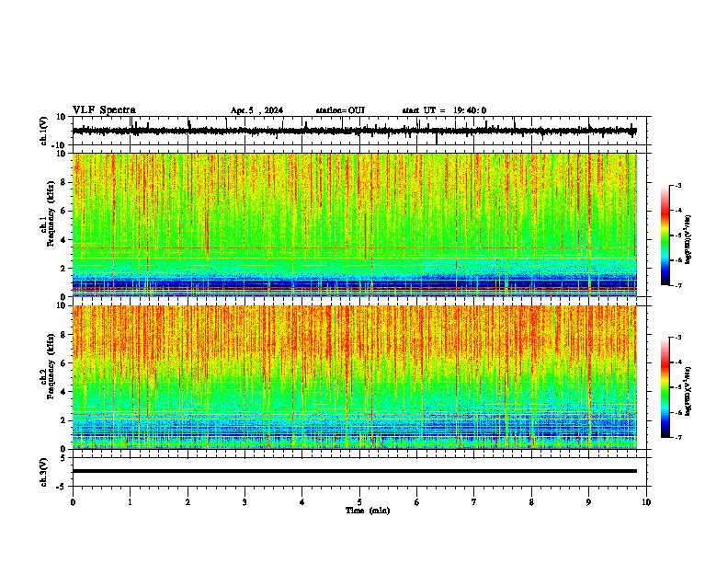This screenshot has height=563, width=728.
Task: Click the "ch.1(V)" waveform axis label
Action: 44,131
